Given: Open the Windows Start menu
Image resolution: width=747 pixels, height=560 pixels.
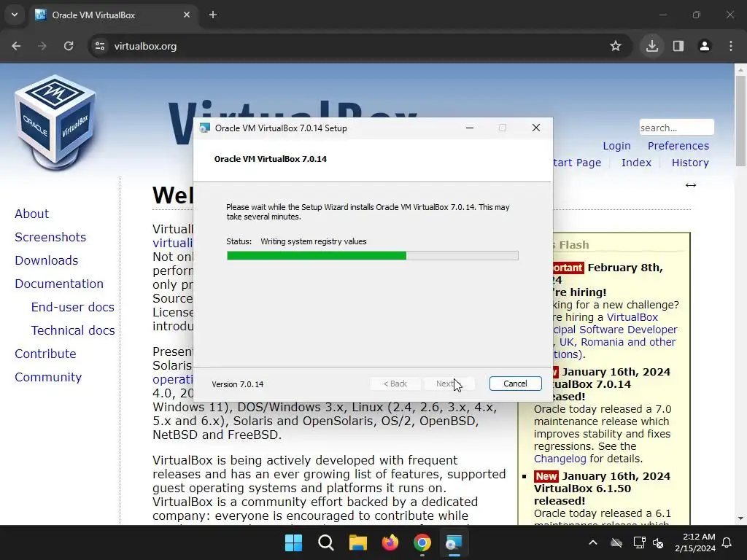Looking at the screenshot, I should coord(293,542).
